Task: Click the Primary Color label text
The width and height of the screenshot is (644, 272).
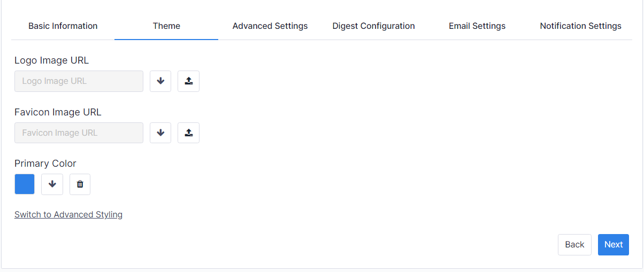Action: [x=45, y=164]
